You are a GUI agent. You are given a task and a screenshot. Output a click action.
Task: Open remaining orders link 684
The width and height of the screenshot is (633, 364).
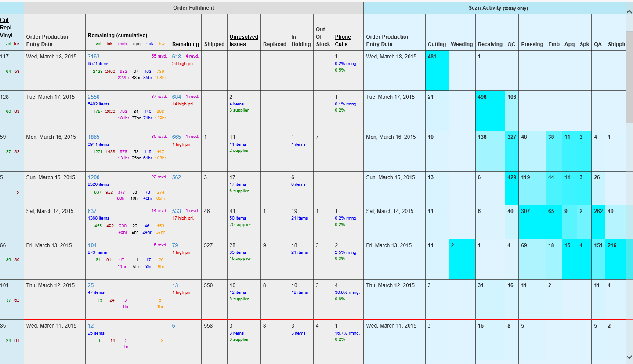(176, 97)
